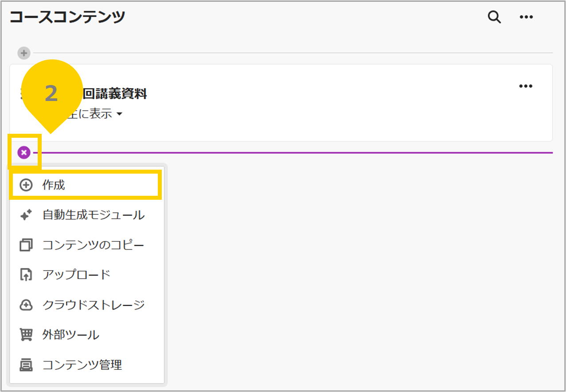Choose アップロード from the menu
Image resolution: width=566 pixels, height=392 pixels.
(x=86, y=275)
